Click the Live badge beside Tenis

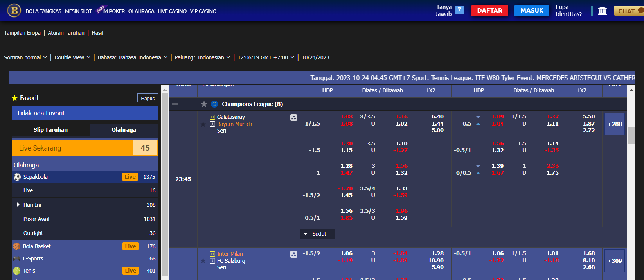131,271
